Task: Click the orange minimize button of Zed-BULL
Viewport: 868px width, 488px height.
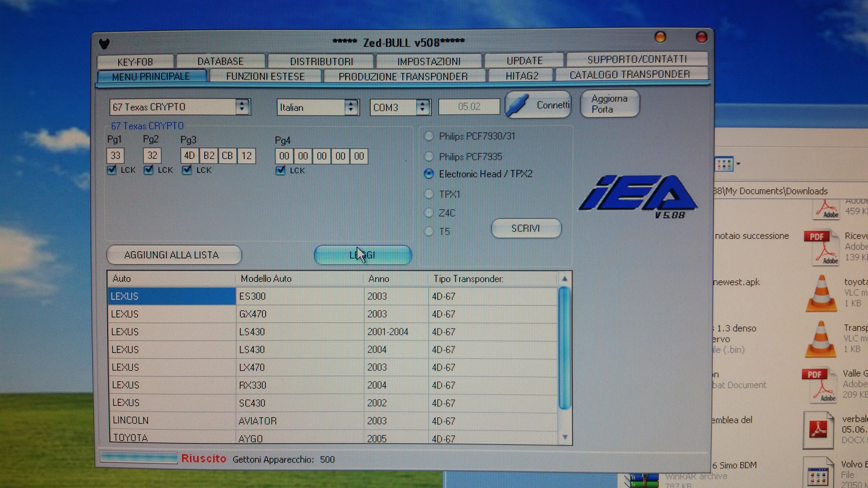Action: pyautogui.click(x=660, y=37)
